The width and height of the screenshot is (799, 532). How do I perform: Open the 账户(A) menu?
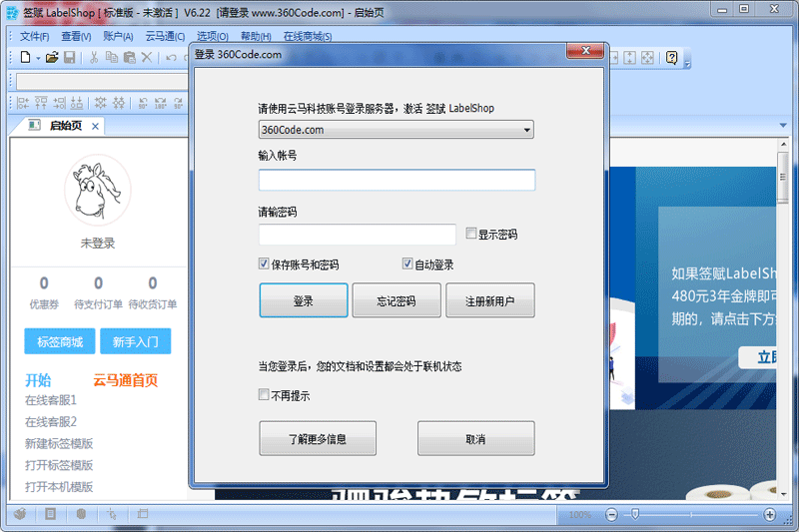[x=118, y=36]
